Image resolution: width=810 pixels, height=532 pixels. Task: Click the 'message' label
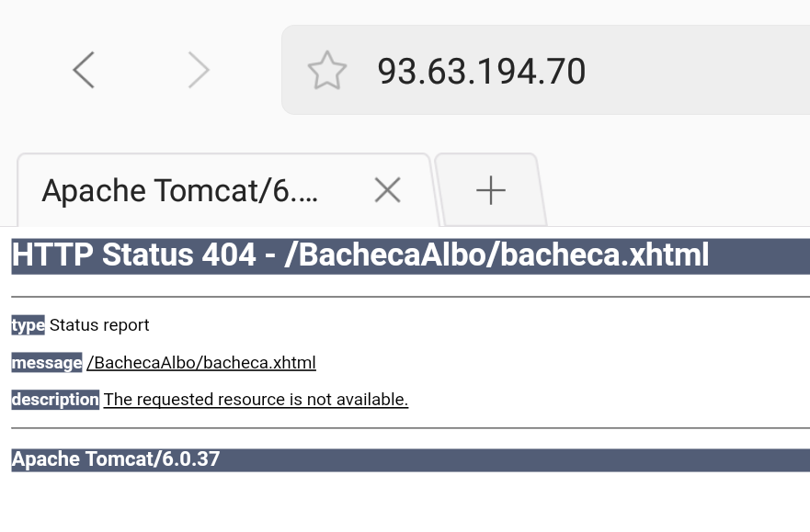click(x=47, y=363)
